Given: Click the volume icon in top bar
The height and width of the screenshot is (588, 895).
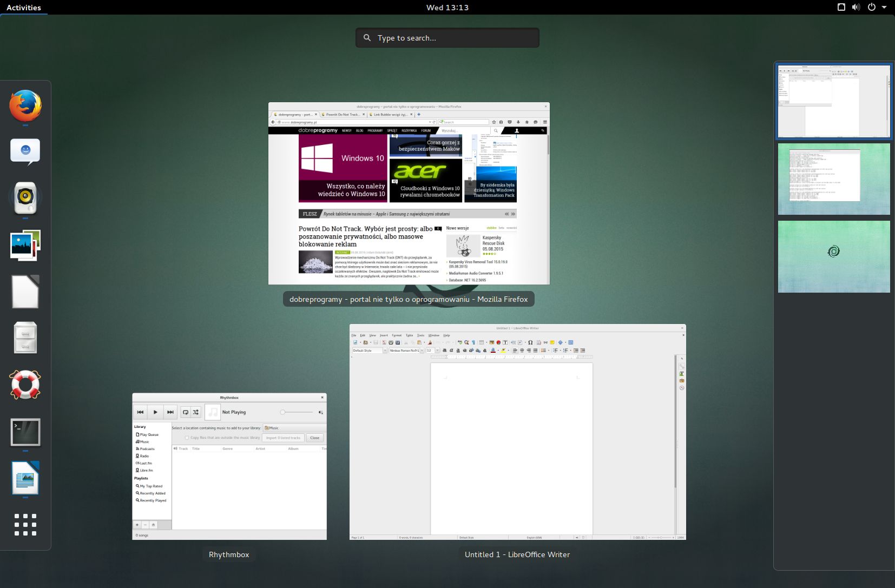Looking at the screenshot, I should (855, 8).
